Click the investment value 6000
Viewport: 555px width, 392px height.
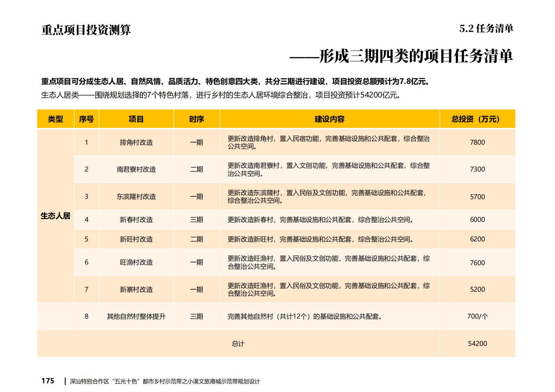(477, 220)
